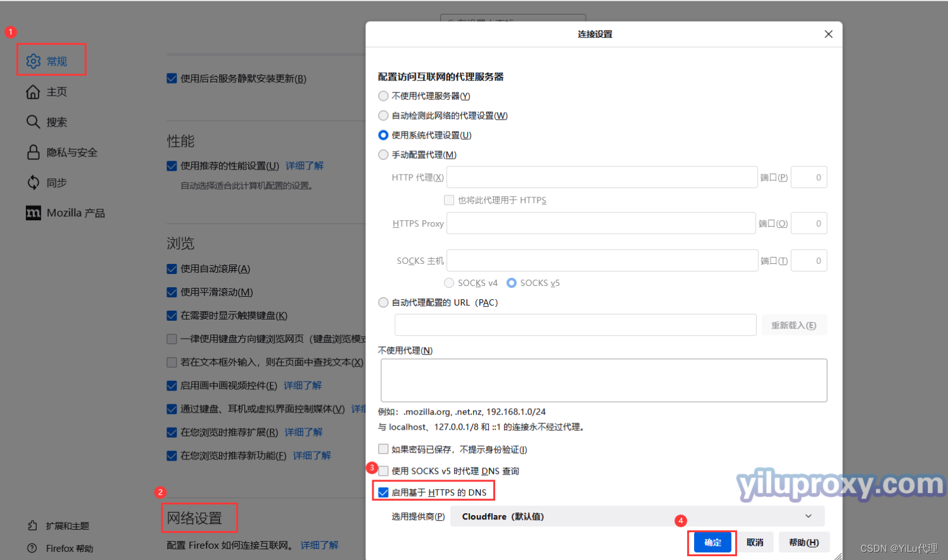Select 自动代理配置的 URL (PAC) radio
Image resolution: width=948 pixels, height=560 pixels.
383,302
